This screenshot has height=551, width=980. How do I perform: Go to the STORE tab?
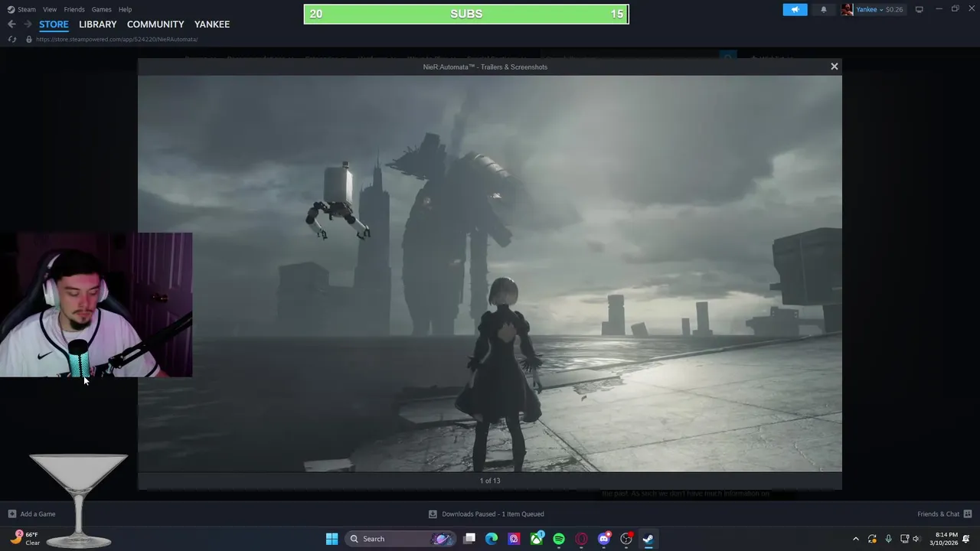click(54, 24)
